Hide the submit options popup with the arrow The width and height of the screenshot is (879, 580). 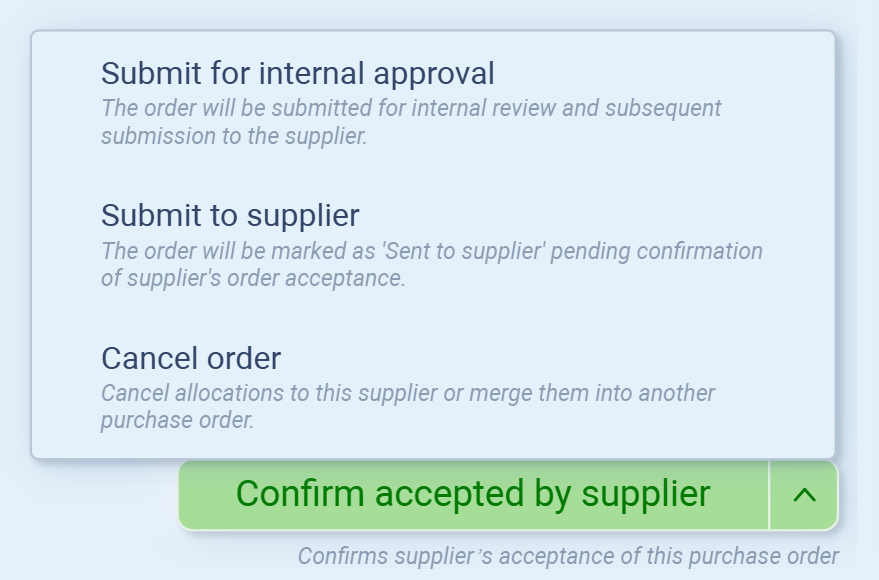804,495
